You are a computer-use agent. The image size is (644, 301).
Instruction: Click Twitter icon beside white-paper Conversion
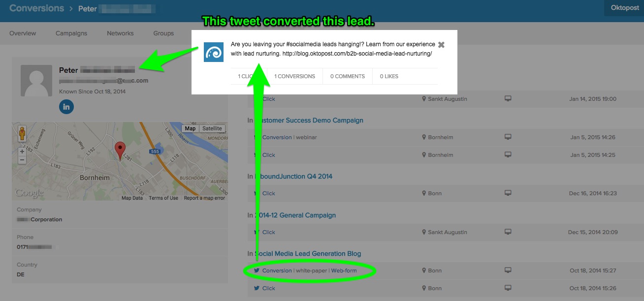tap(257, 271)
